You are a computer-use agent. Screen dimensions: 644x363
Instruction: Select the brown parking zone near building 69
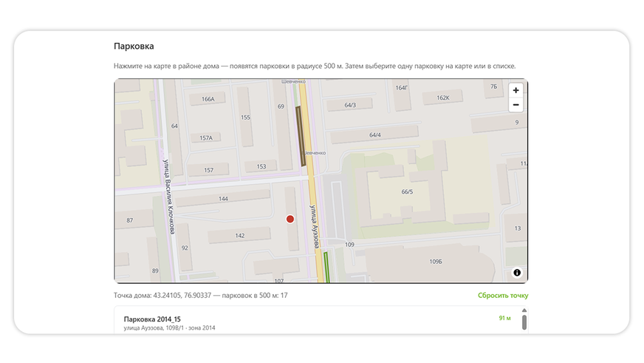tap(301, 136)
